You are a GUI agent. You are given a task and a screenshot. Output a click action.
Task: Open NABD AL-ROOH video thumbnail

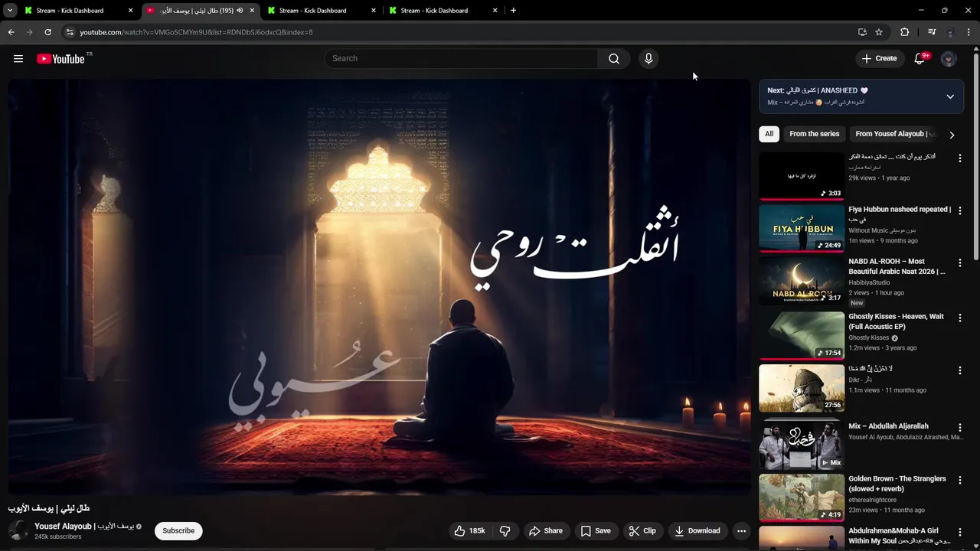[802, 280]
